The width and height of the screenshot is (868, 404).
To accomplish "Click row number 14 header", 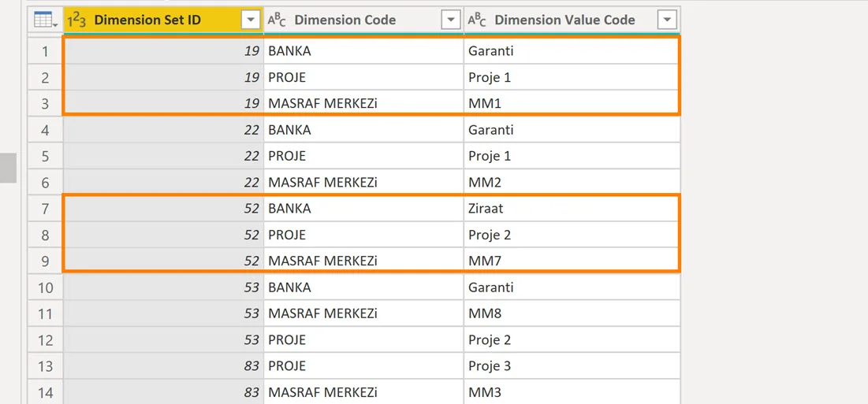I will pos(45,392).
